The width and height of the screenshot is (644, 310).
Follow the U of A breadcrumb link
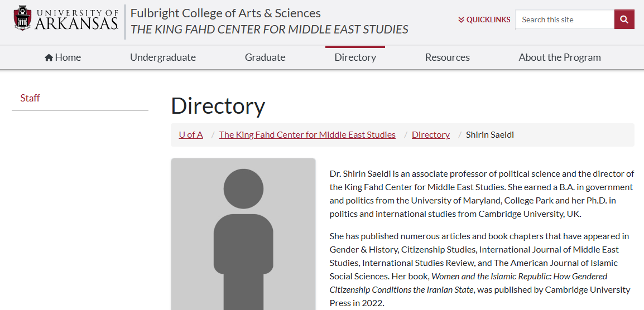point(191,135)
